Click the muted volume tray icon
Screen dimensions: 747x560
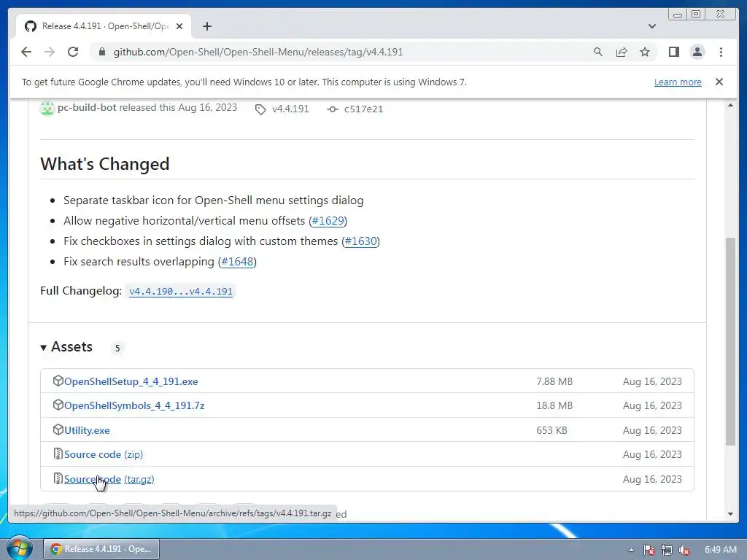684,550
